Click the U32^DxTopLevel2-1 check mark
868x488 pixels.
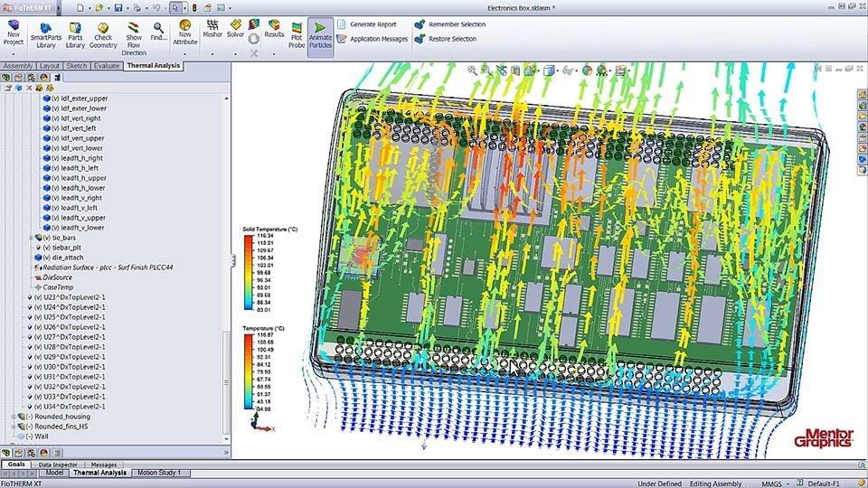(30, 388)
